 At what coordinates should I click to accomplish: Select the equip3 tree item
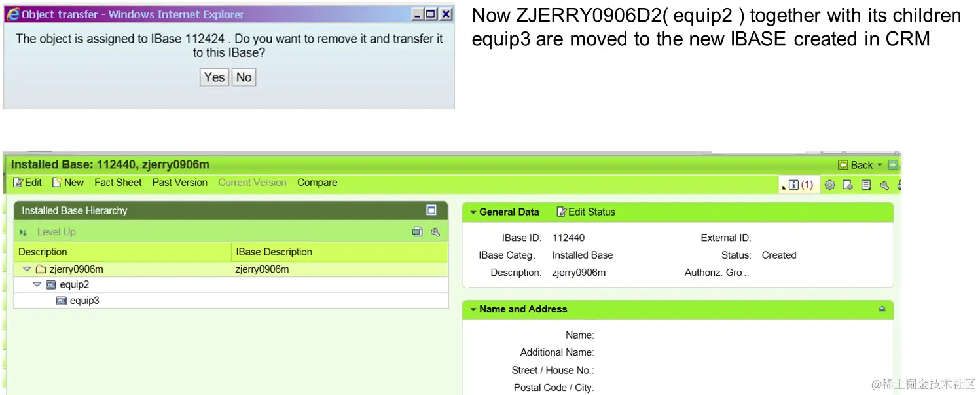pyautogui.click(x=84, y=301)
